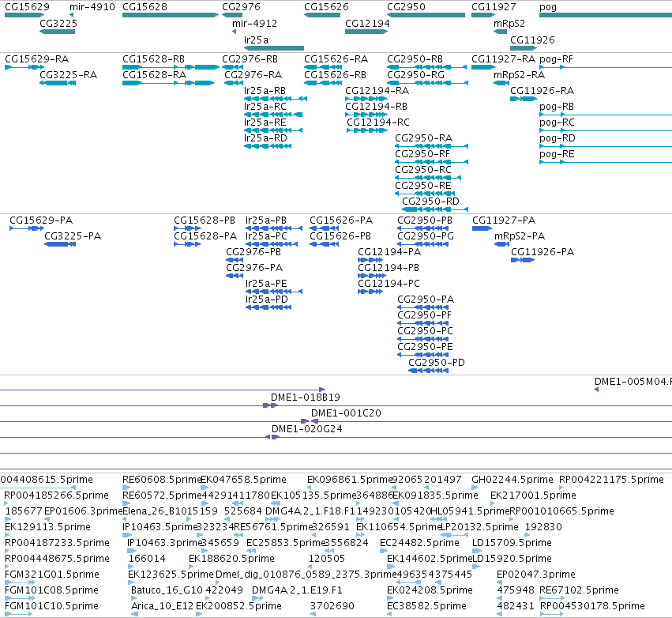Select transcript CG2950-RD
672x618 pixels.
pos(435,209)
